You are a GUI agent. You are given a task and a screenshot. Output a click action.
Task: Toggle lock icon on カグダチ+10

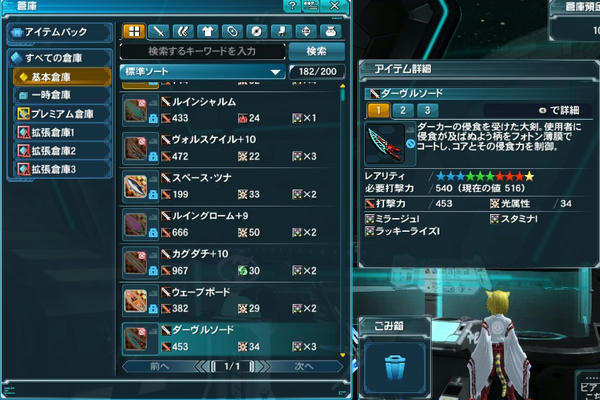point(153,271)
